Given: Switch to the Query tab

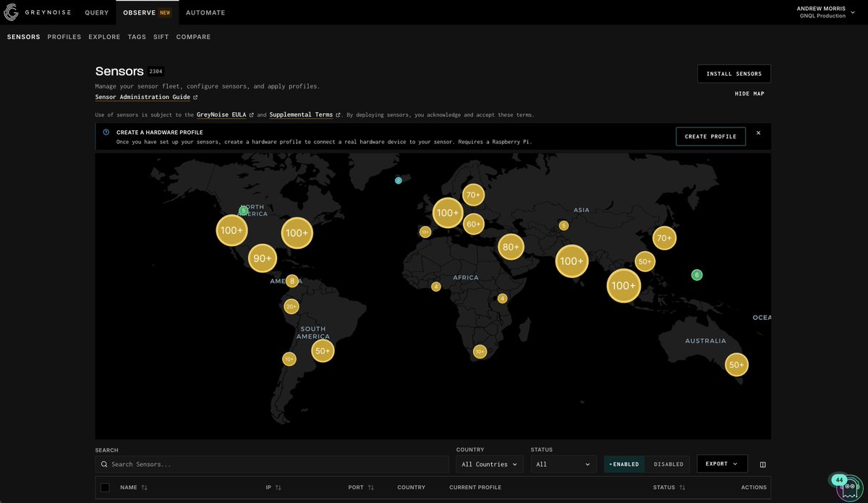Looking at the screenshot, I should (97, 12).
